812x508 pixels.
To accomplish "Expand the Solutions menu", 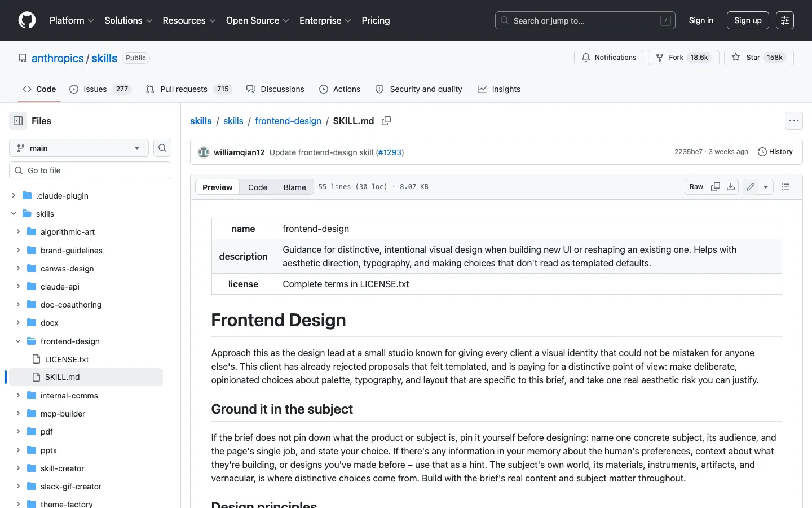I will pos(129,20).
